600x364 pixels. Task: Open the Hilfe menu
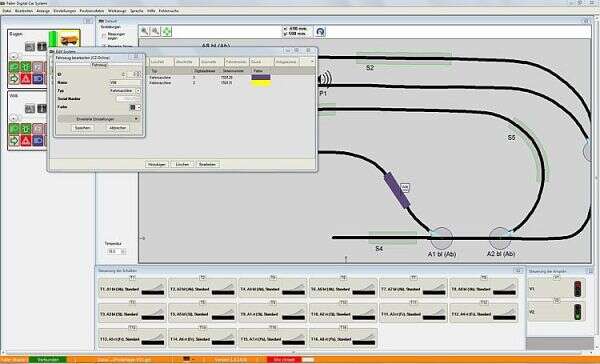[x=151, y=11]
